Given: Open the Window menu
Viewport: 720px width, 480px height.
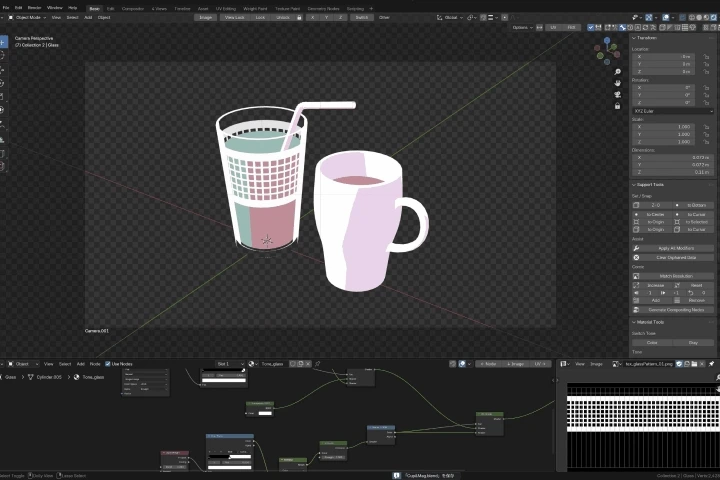Looking at the screenshot, I should click(x=55, y=8).
